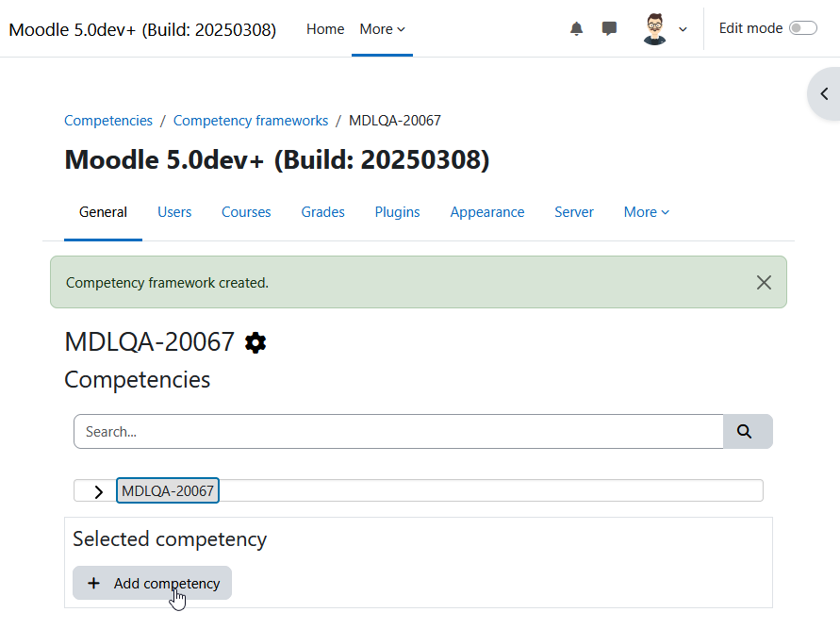Open the top navigation More menu
The height and width of the screenshot is (629, 840).
pos(382,29)
